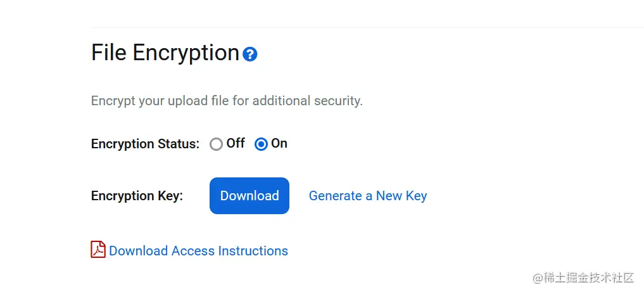Click the red PDF file icon

[98, 249]
